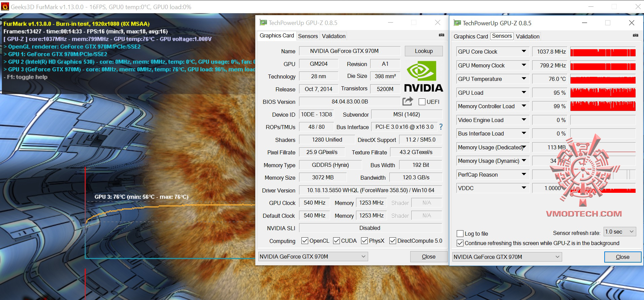Click the Texture Fillrate field 43.2 GTexel/s
The width and height of the screenshot is (644, 300).
(416, 152)
